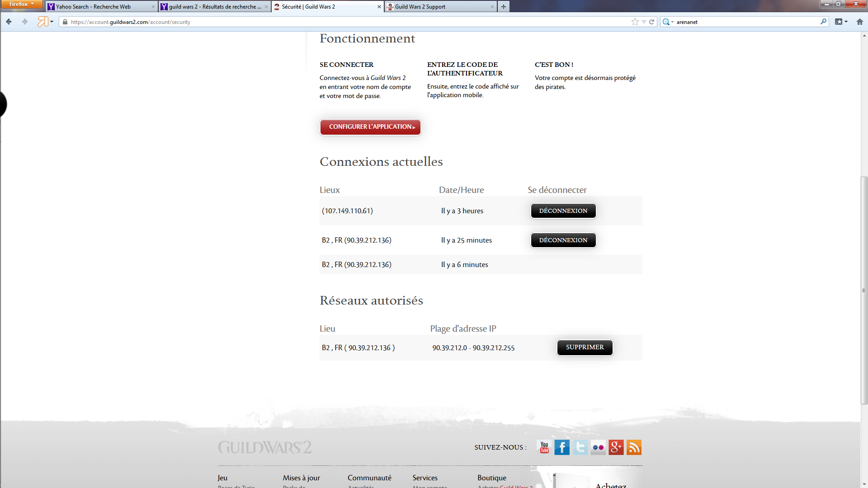Open the Twitter social icon
Image resolution: width=868 pixels, height=488 pixels.
pos(580,447)
